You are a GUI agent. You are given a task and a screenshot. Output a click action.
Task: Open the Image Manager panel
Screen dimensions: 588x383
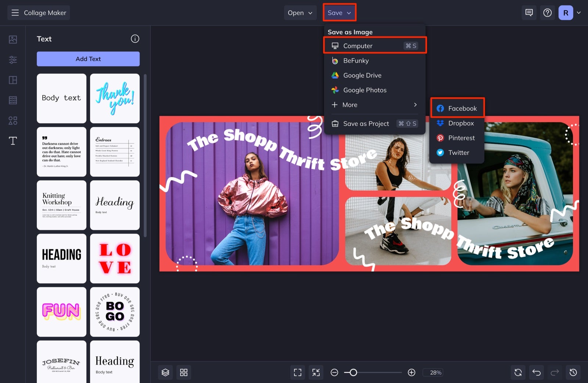(x=12, y=39)
